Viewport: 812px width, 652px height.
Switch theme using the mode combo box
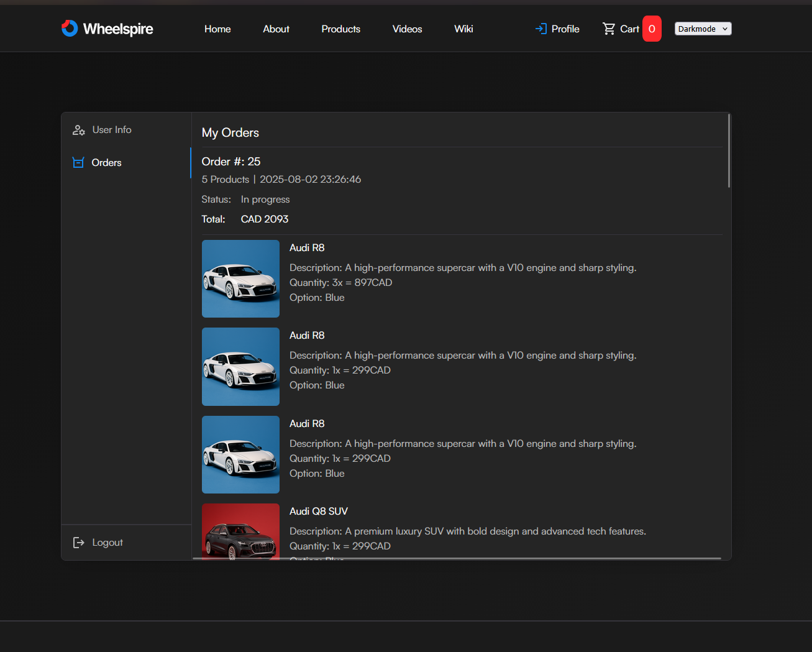[x=703, y=29]
